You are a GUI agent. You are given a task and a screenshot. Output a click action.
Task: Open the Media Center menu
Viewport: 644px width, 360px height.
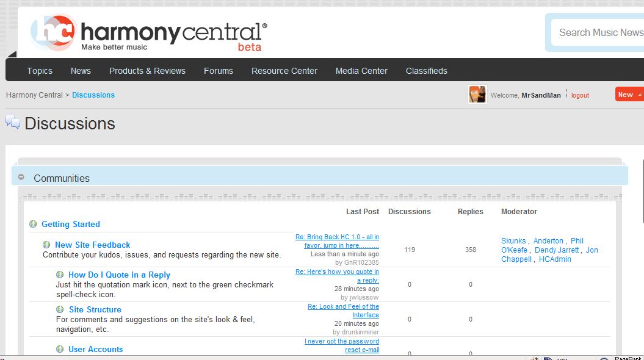click(361, 71)
